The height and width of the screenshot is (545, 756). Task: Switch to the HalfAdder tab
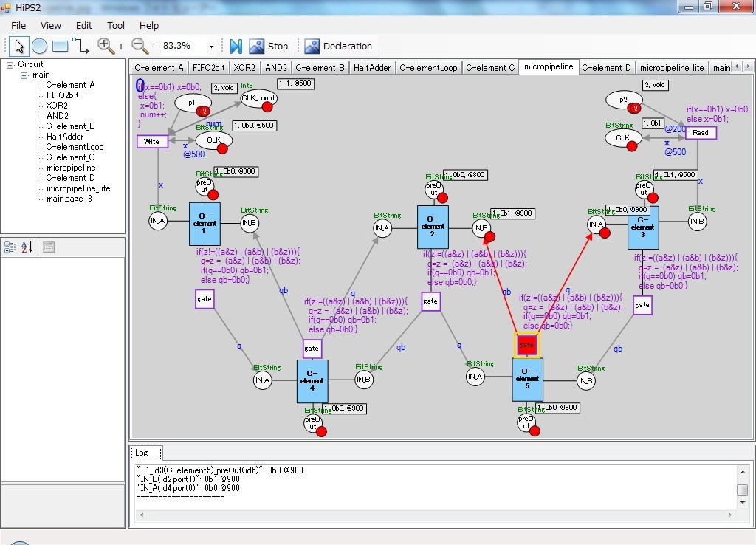372,68
